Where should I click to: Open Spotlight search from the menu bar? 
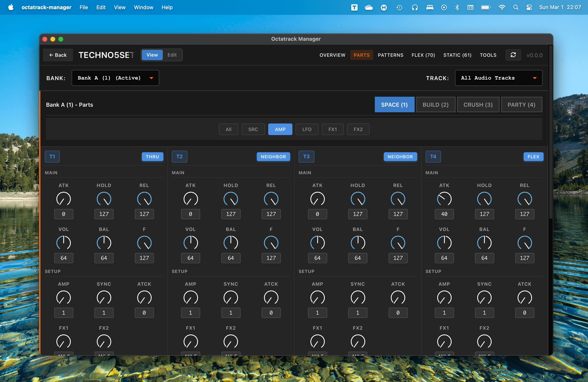pyautogui.click(x=516, y=7)
